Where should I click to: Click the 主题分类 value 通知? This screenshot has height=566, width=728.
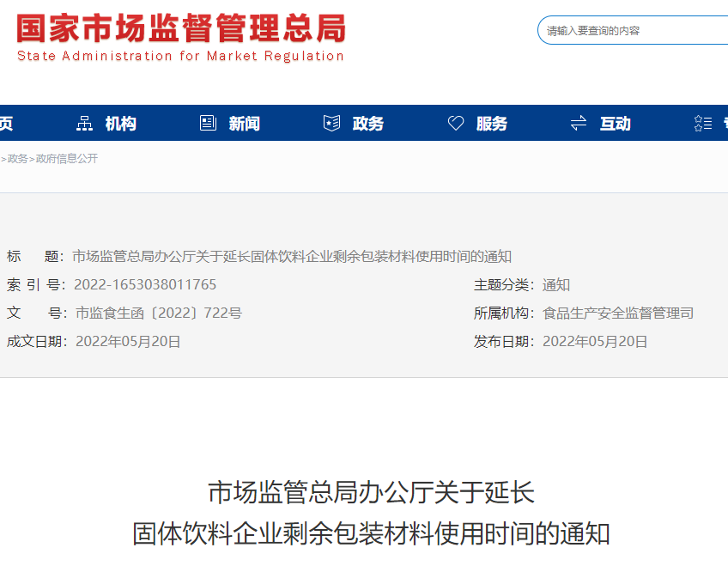556,284
